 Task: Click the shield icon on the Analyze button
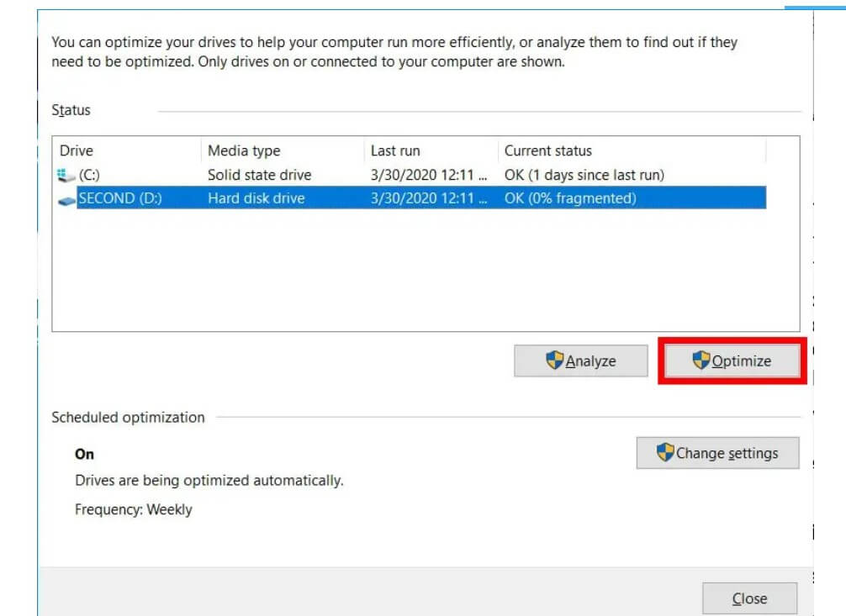(554, 361)
